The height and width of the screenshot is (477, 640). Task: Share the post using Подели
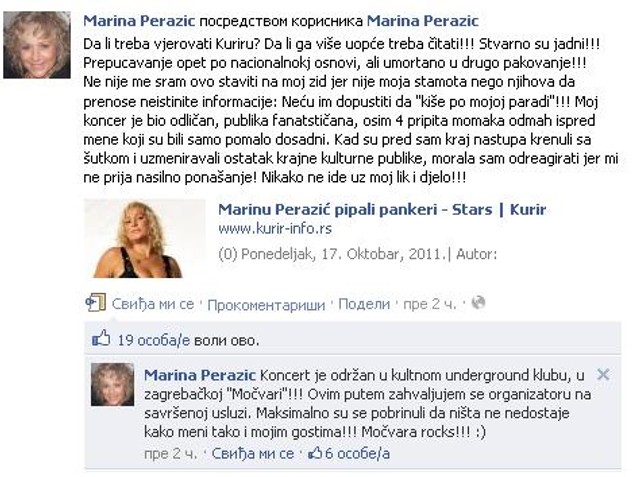point(364,304)
